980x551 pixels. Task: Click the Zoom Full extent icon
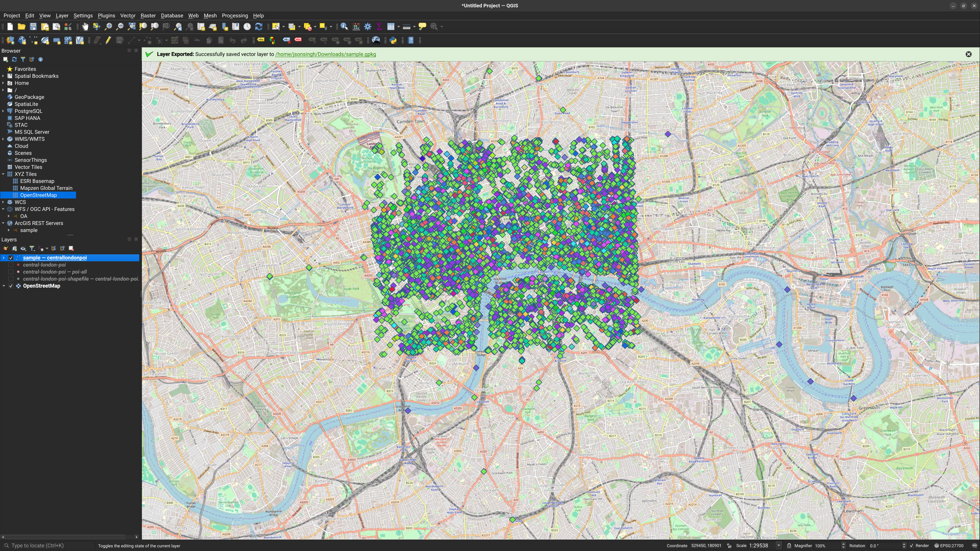[x=131, y=27]
